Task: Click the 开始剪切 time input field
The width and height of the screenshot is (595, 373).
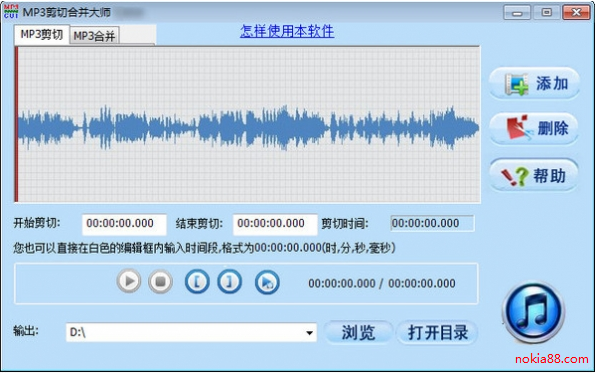Action: (x=124, y=224)
